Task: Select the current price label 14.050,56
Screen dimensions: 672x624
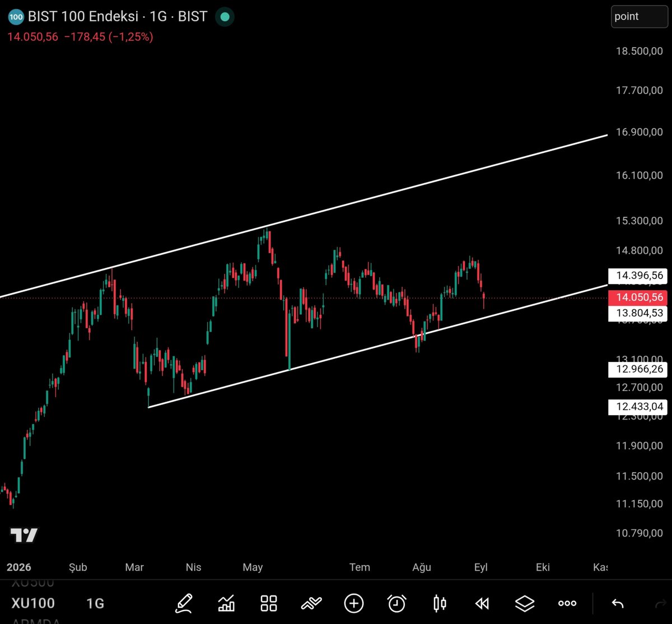Action: pos(638,297)
